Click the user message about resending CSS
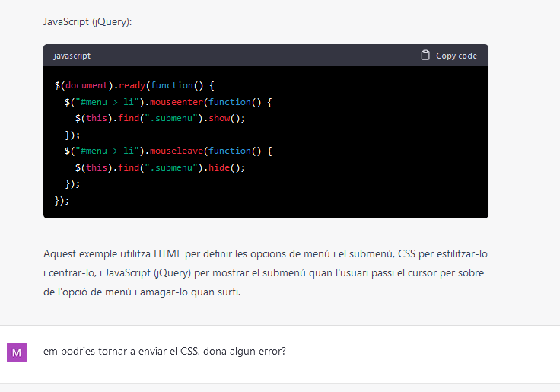 pyautogui.click(x=164, y=352)
